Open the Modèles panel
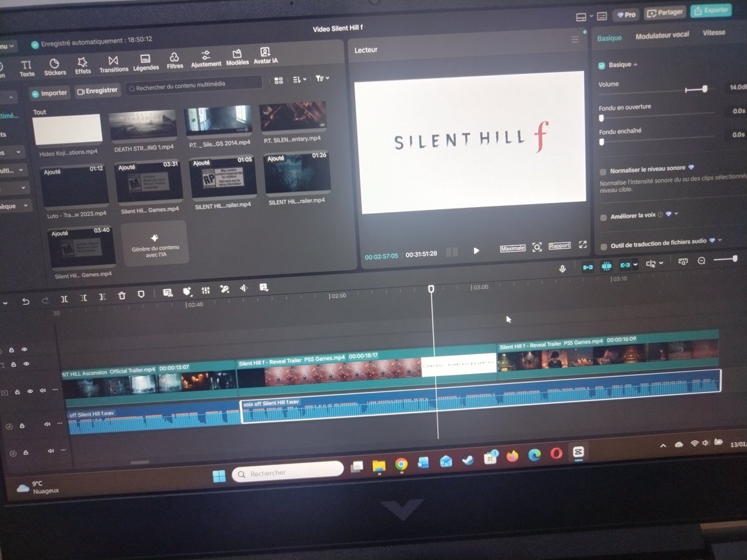The height and width of the screenshot is (560, 747). click(237, 58)
